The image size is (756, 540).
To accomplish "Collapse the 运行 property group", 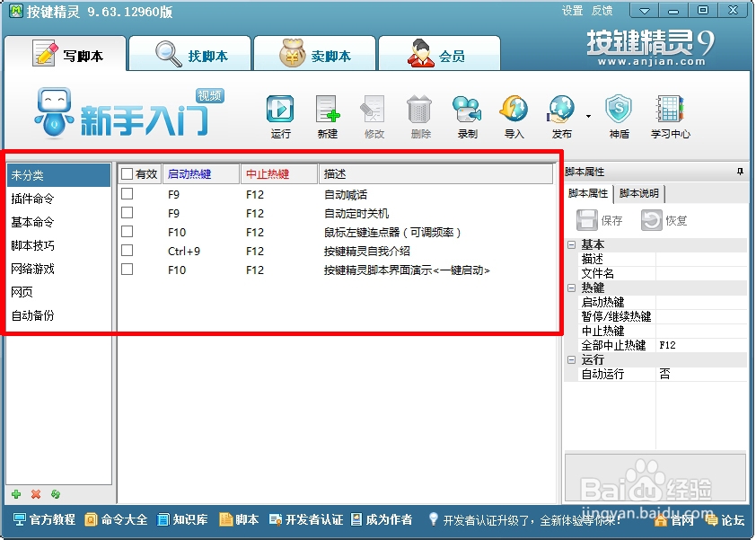I will click(x=572, y=359).
